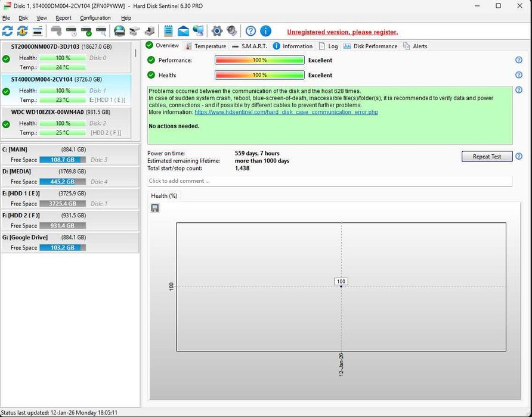
Task: Click the save floppy icon above graph
Action: click(154, 208)
